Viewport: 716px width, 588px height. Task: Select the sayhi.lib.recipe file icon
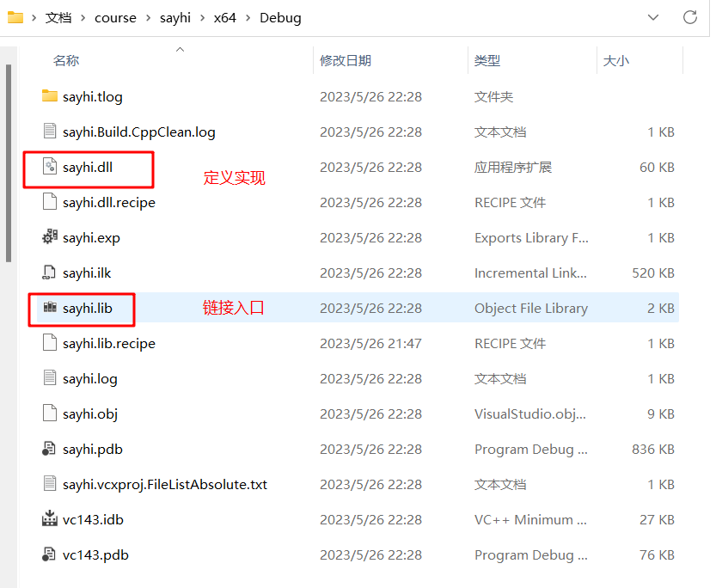(x=49, y=342)
